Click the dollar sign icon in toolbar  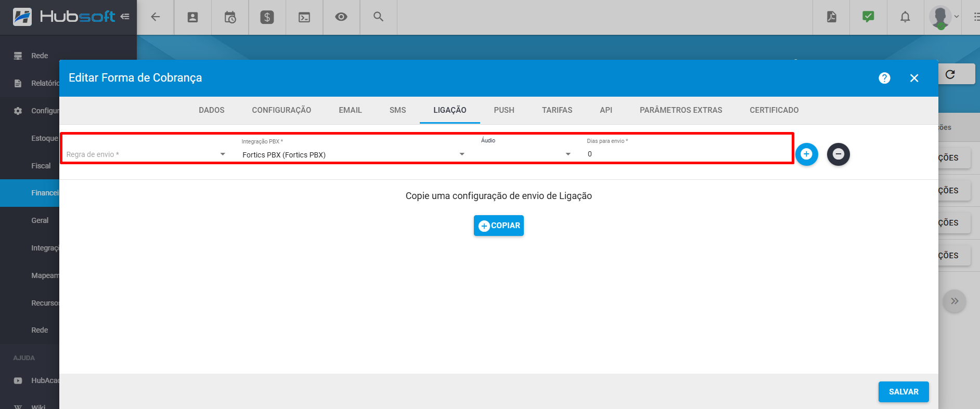pos(267,17)
